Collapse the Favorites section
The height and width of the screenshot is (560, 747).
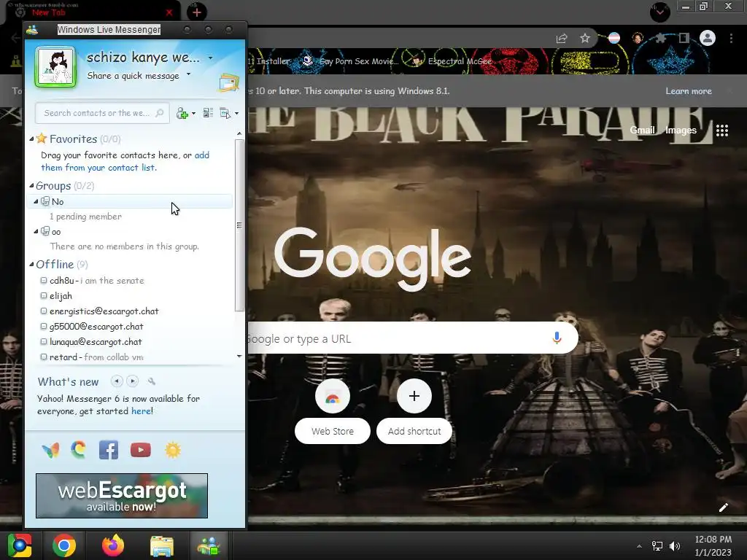(x=31, y=139)
